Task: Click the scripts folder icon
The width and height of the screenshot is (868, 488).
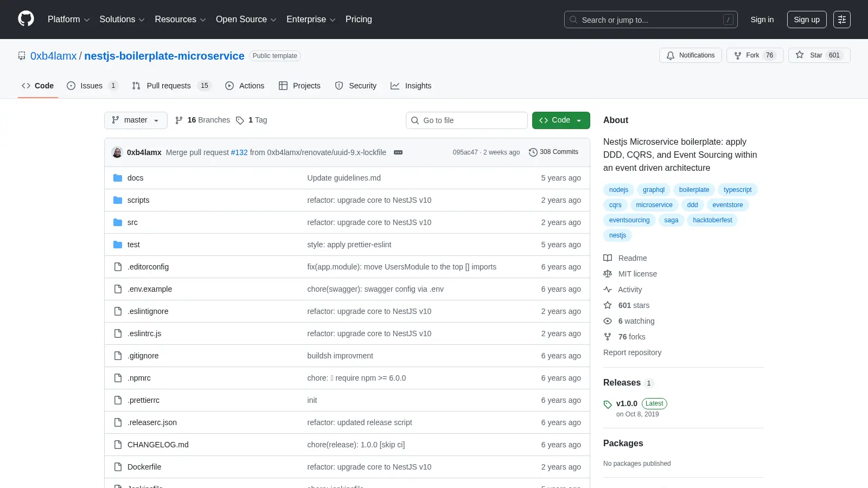Action: tap(118, 200)
